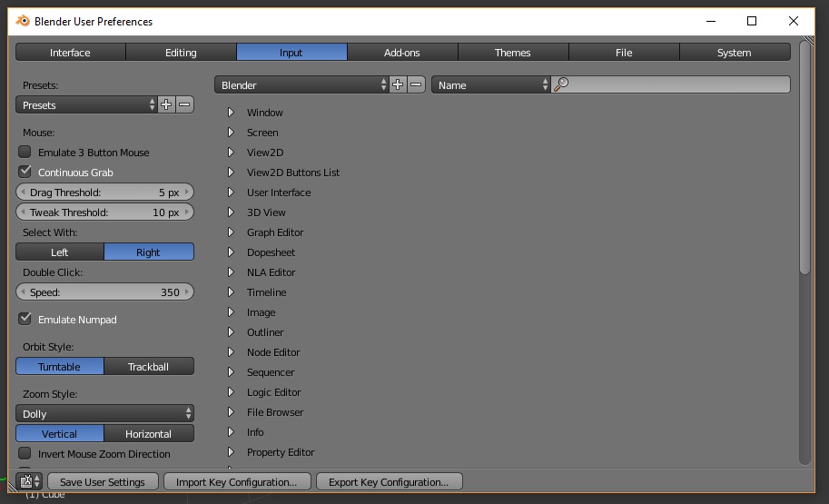Screen dimensions: 829x504
Task: Expand the 3D View keymap section
Action: pyautogui.click(x=231, y=212)
